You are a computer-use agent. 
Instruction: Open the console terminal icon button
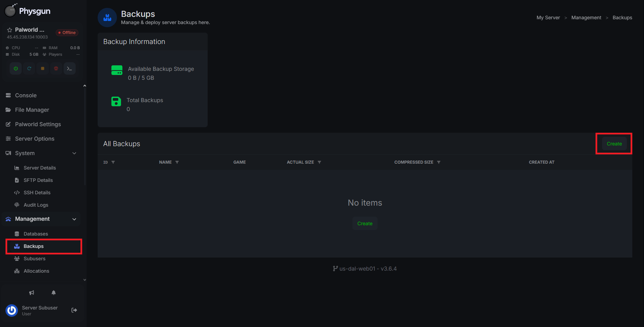point(69,68)
